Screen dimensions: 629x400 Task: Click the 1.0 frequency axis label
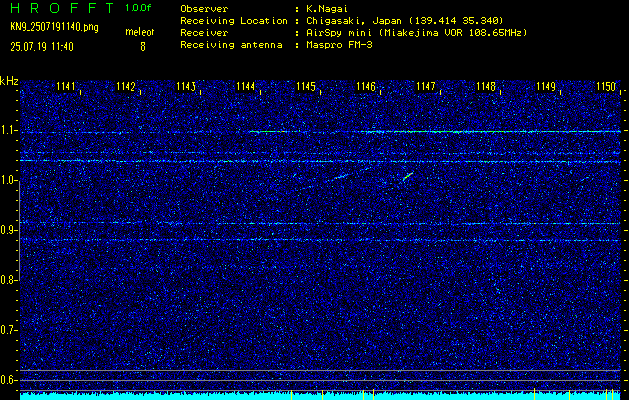7,180
